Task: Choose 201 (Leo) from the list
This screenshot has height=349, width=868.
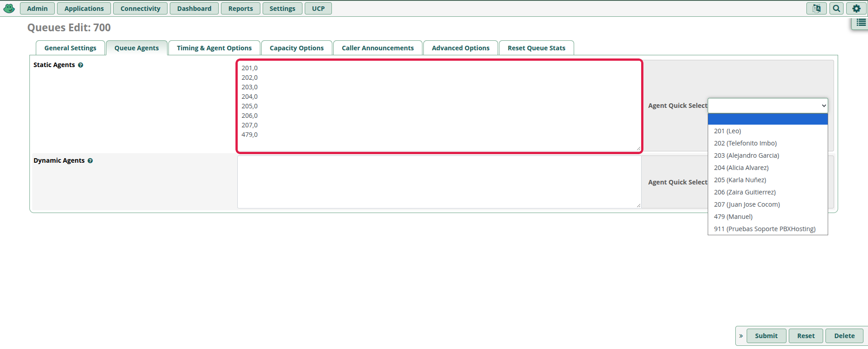Action: [768, 131]
